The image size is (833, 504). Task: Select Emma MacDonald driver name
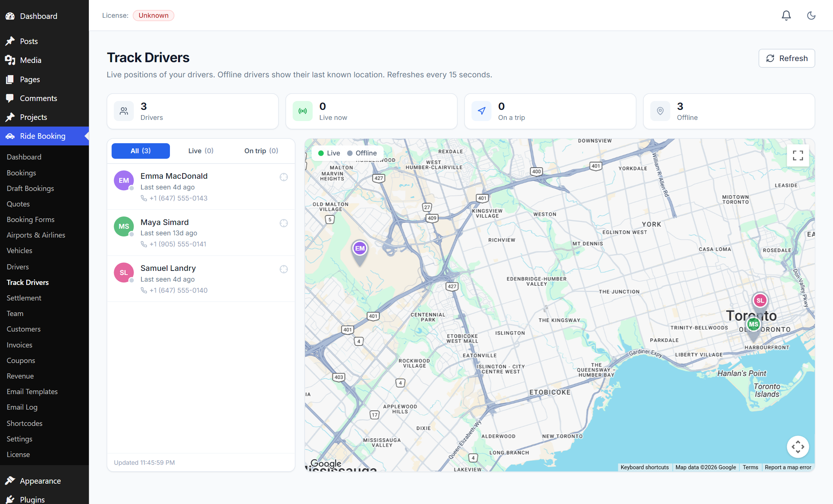click(174, 176)
